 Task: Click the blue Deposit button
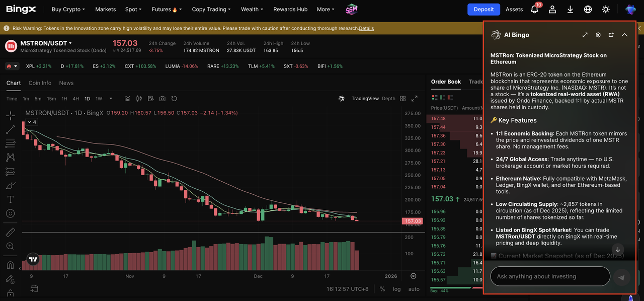[x=484, y=9]
